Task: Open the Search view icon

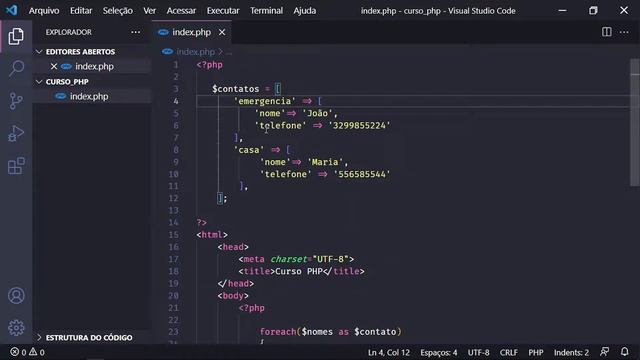Action: point(16,69)
